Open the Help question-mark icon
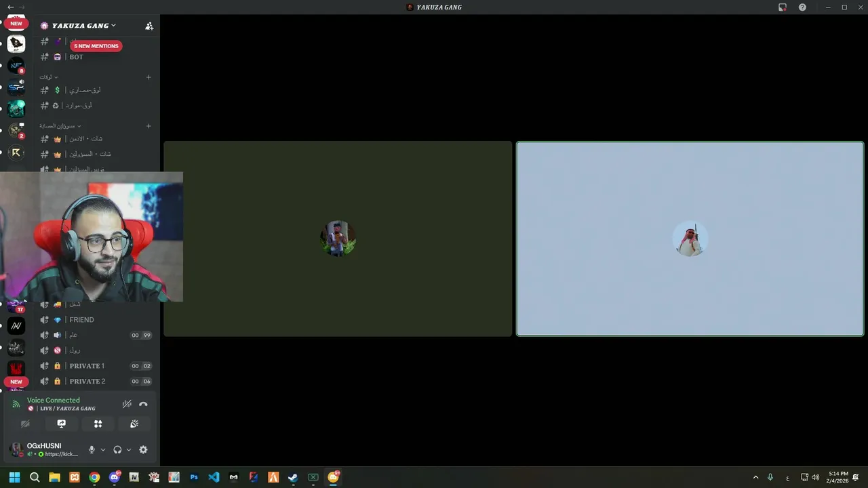Screen dimensions: 868x488 802,7
